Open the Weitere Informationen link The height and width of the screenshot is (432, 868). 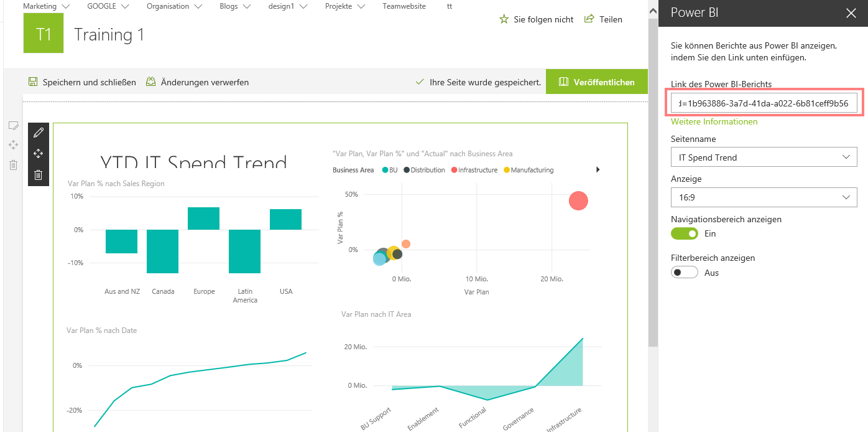tap(714, 121)
